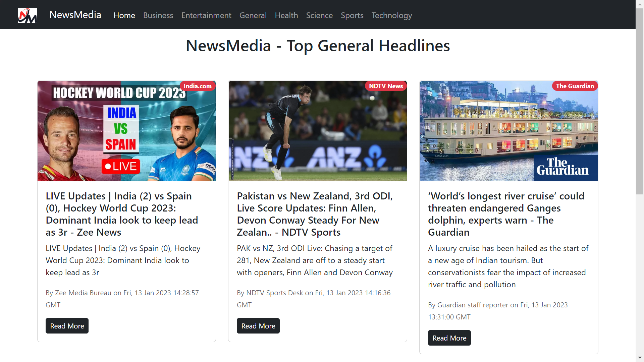
Task: Click the vertical scrollbar thumb
Action: click(640, 101)
